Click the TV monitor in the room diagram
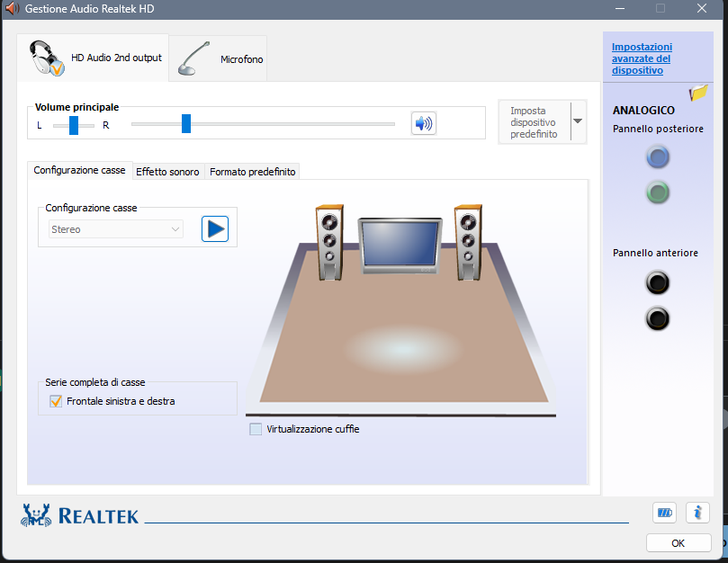This screenshot has height=563, width=728. tap(400, 245)
